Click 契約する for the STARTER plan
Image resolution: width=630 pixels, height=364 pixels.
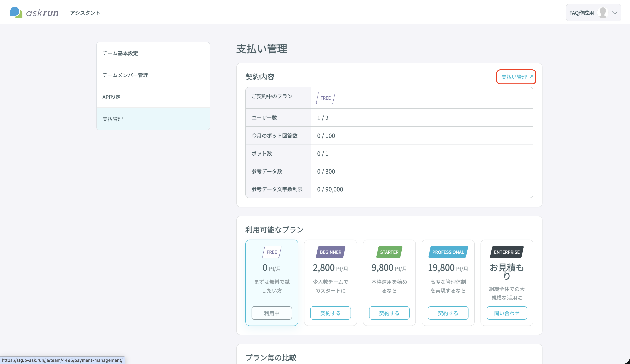click(389, 313)
